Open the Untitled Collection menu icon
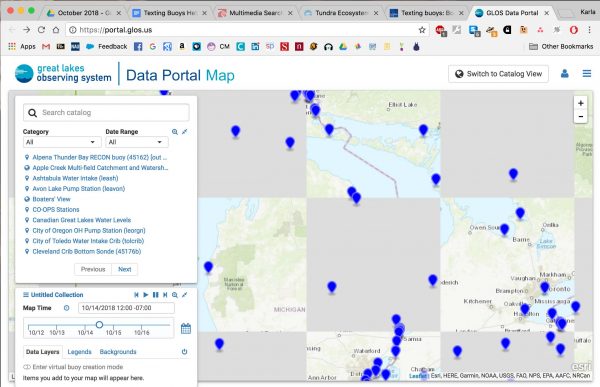This screenshot has height=387, width=600. pos(26,295)
